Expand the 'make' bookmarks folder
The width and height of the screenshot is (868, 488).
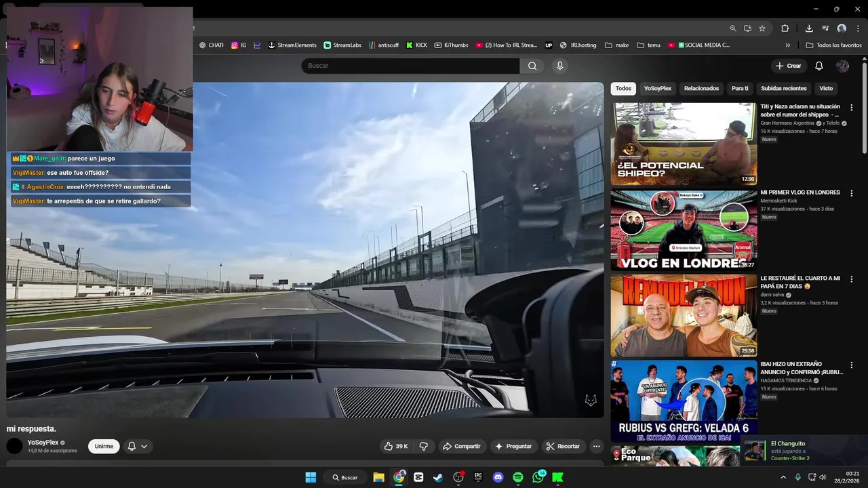[x=615, y=45]
